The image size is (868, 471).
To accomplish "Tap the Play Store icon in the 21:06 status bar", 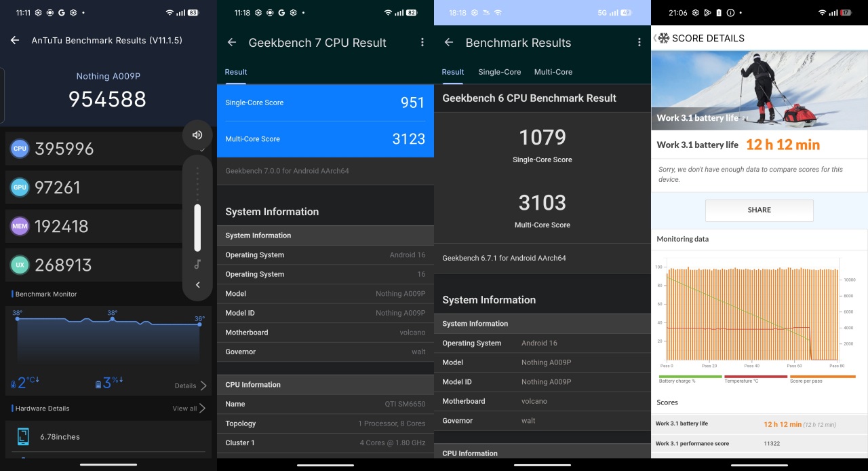I will point(707,13).
